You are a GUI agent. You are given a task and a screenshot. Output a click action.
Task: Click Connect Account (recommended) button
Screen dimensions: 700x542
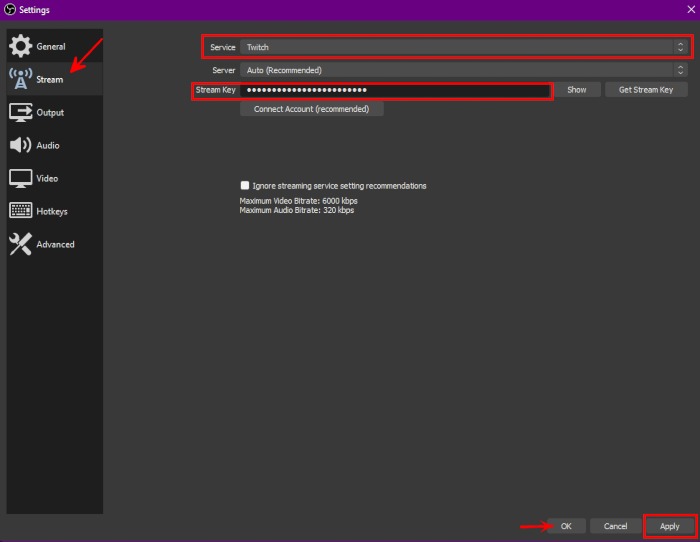(x=311, y=109)
